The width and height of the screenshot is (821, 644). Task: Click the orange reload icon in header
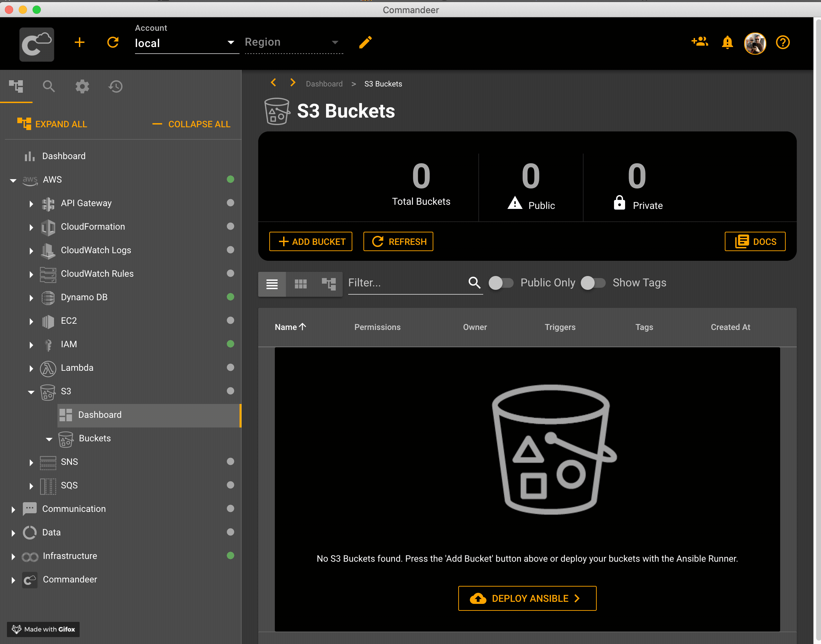[113, 42]
